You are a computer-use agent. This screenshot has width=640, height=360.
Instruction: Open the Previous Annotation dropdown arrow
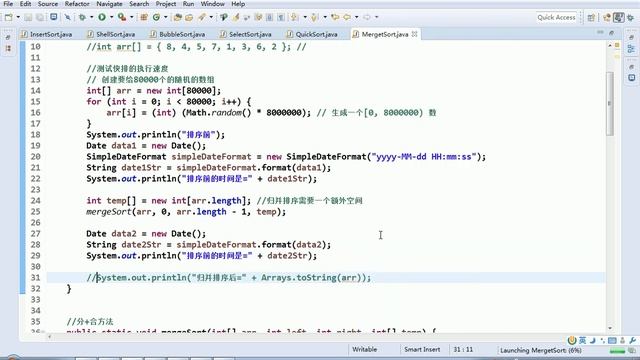coord(325,17)
